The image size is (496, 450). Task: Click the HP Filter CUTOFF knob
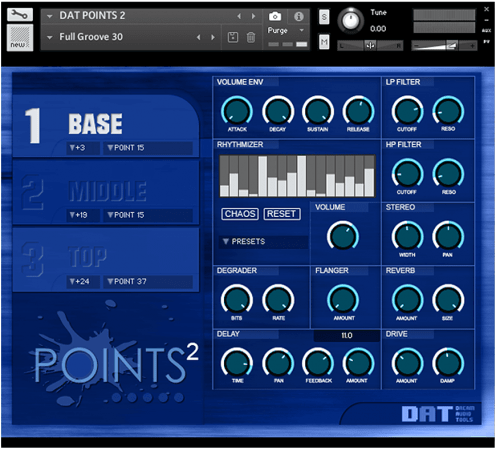407,174
